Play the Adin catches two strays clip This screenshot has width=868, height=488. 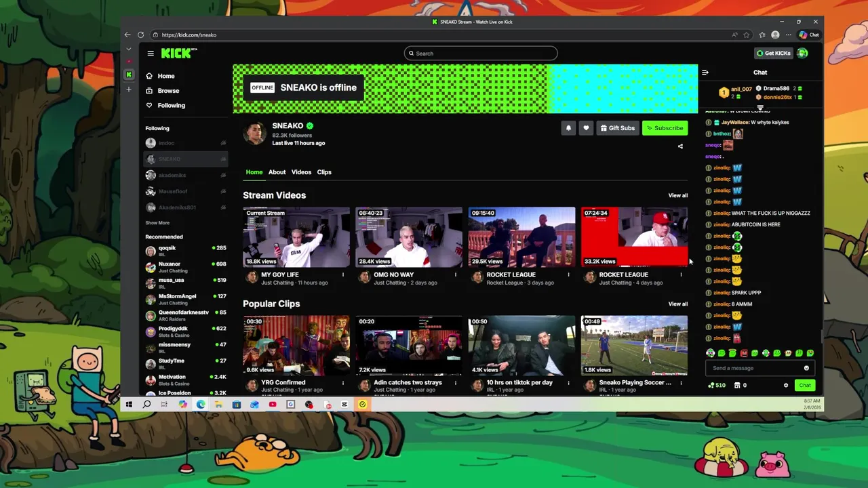[409, 346]
